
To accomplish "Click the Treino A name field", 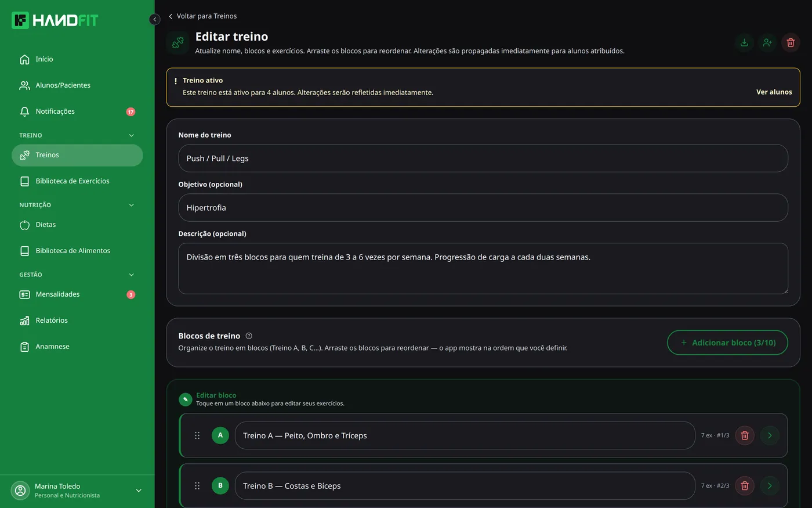I will coord(465,435).
